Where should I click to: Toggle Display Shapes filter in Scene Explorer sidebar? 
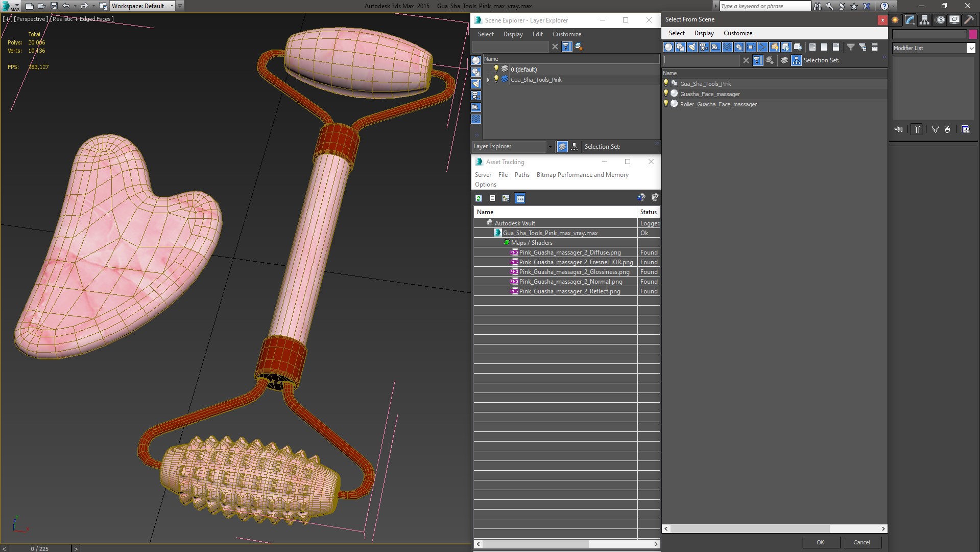[x=476, y=72]
